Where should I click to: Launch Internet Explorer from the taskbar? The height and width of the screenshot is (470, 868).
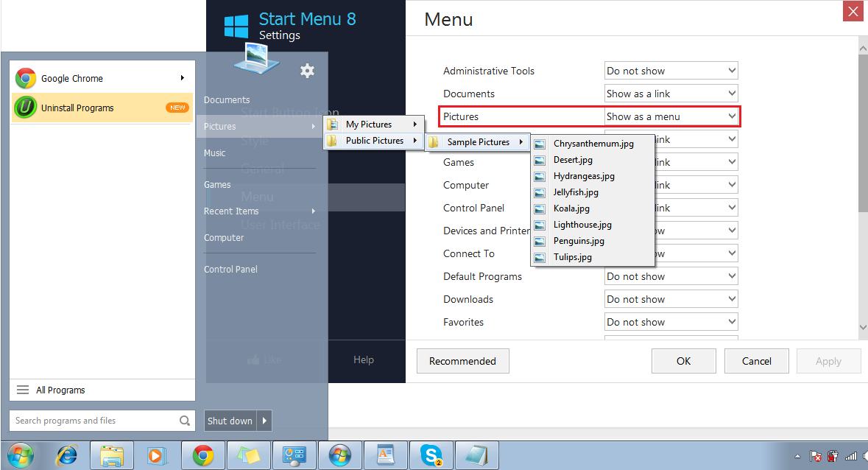pyautogui.click(x=67, y=455)
